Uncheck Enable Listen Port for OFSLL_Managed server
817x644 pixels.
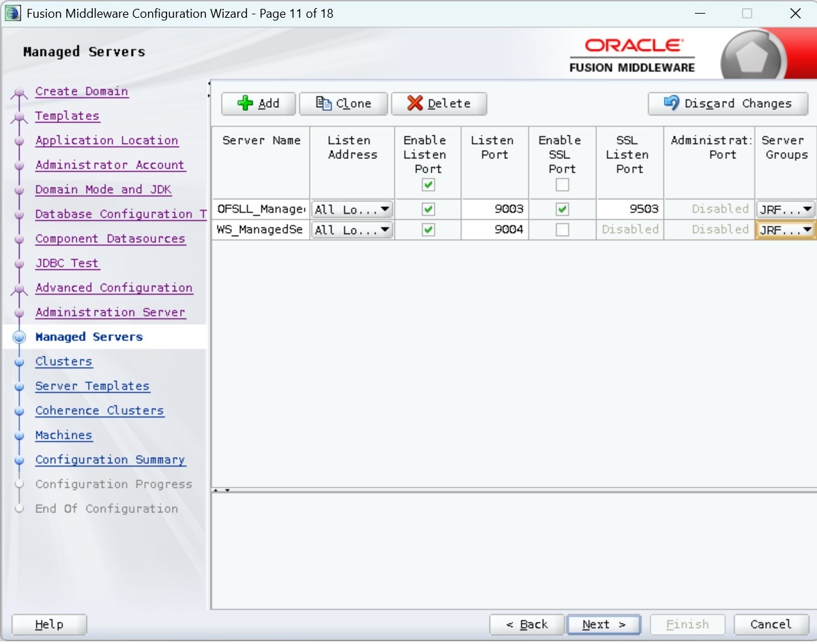coord(428,209)
